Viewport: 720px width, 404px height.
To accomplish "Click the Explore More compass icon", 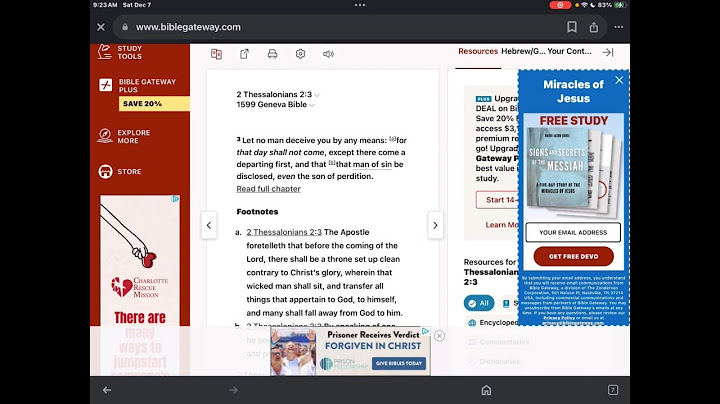I will coord(105,136).
